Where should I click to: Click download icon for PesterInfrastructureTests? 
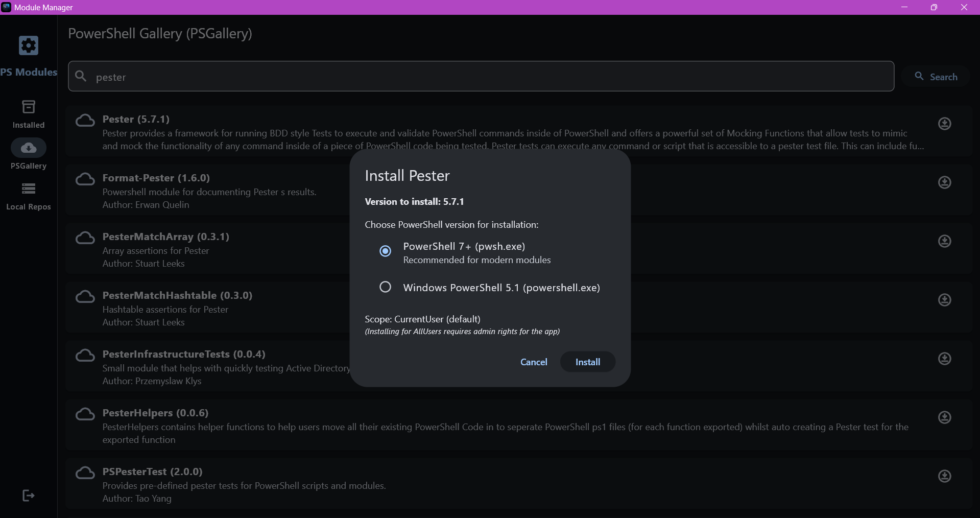click(x=945, y=359)
